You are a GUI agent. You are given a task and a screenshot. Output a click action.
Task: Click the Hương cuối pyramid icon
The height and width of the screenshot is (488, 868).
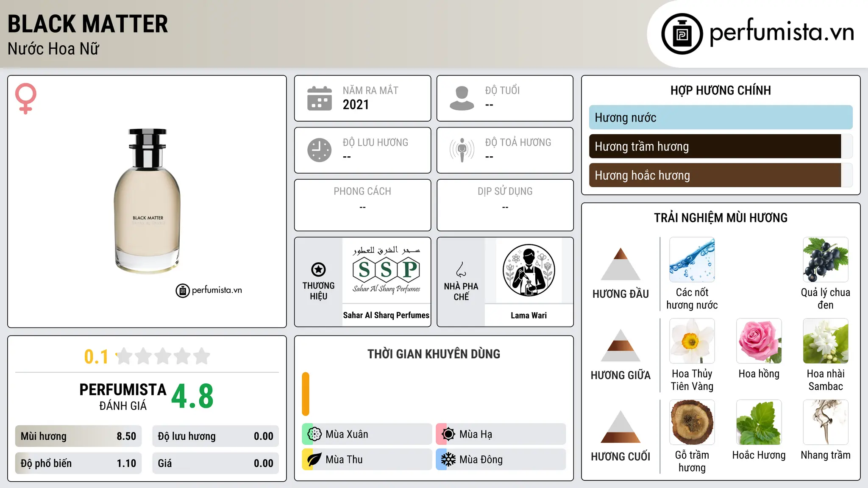(620, 427)
